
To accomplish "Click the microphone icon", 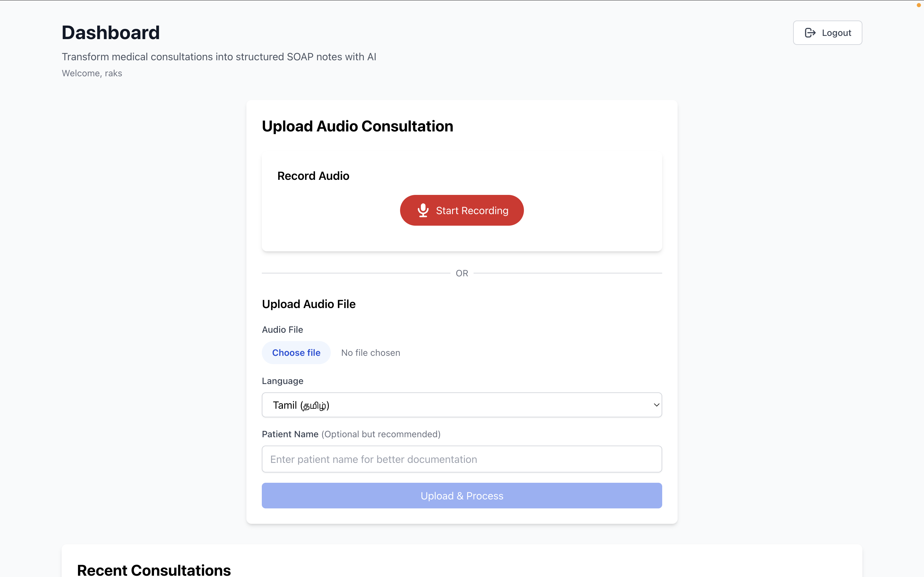I will (423, 210).
